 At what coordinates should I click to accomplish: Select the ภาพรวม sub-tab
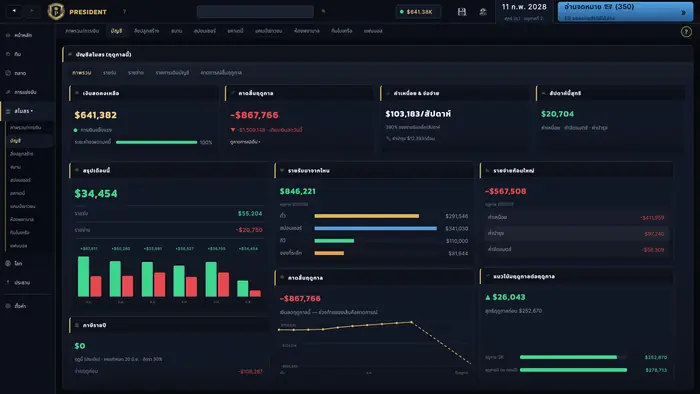pyautogui.click(x=82, y=73)
